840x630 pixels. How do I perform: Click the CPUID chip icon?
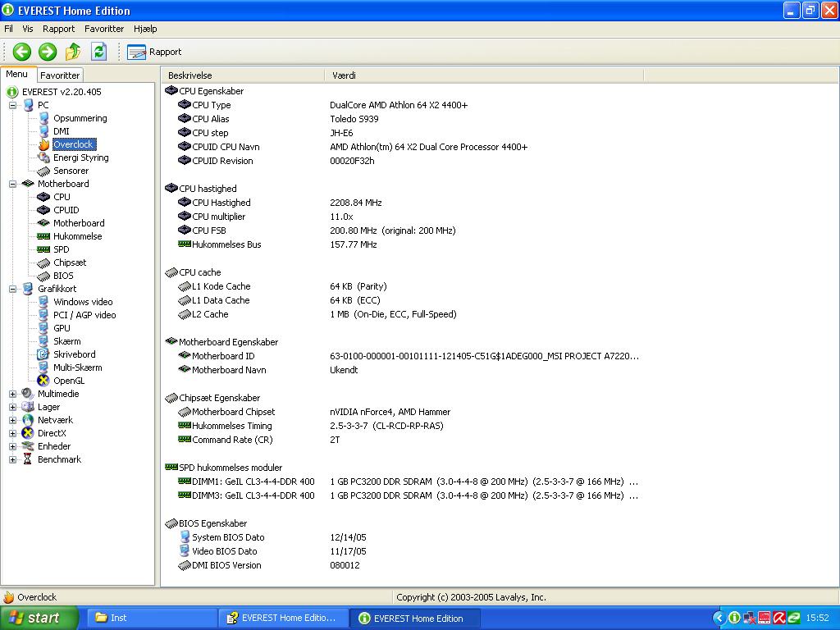[x=43, y=210]
